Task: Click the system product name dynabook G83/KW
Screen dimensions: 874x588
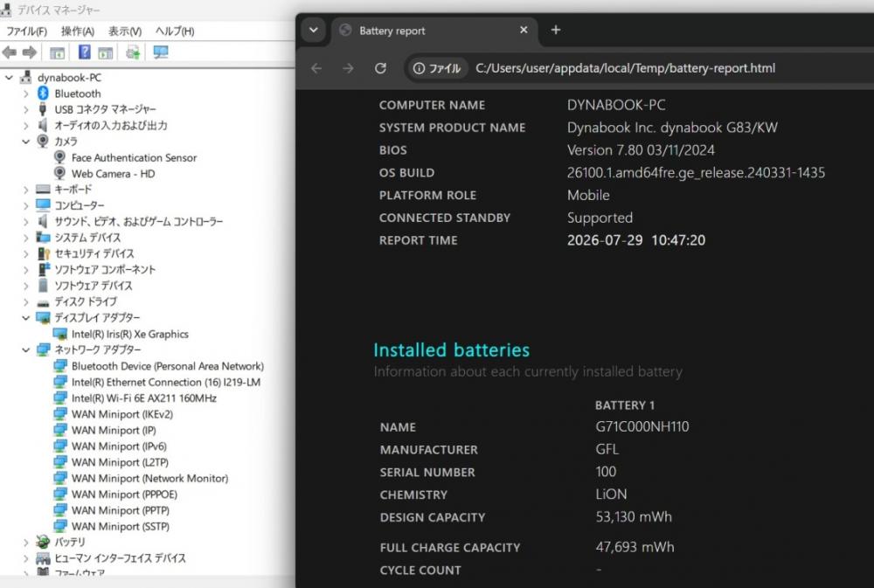Action: pos(672,128)
